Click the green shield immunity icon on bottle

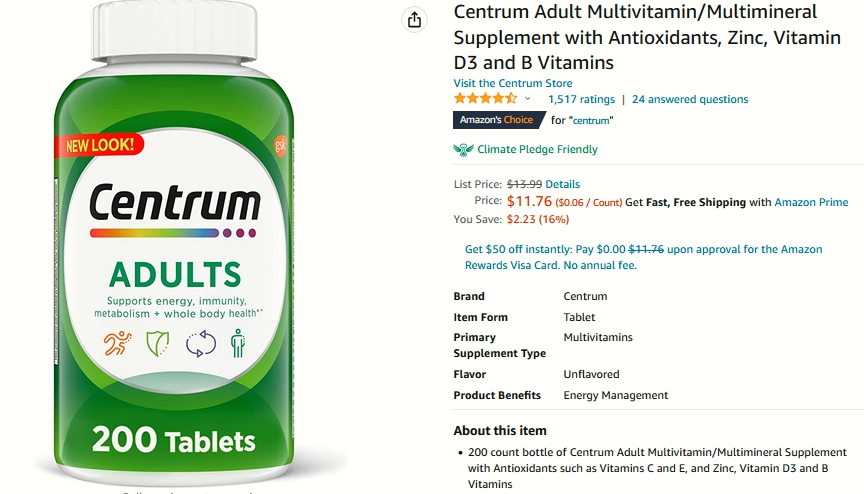[158, 343]
